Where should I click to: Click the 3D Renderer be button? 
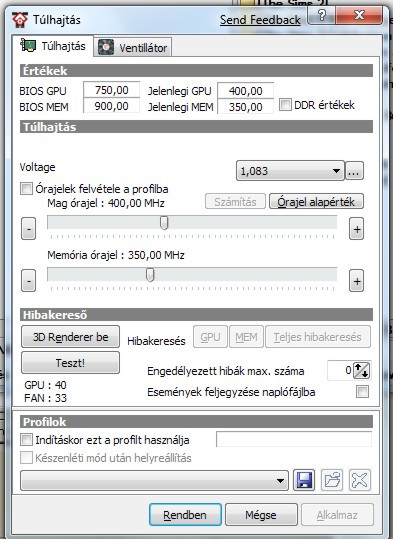70,337
